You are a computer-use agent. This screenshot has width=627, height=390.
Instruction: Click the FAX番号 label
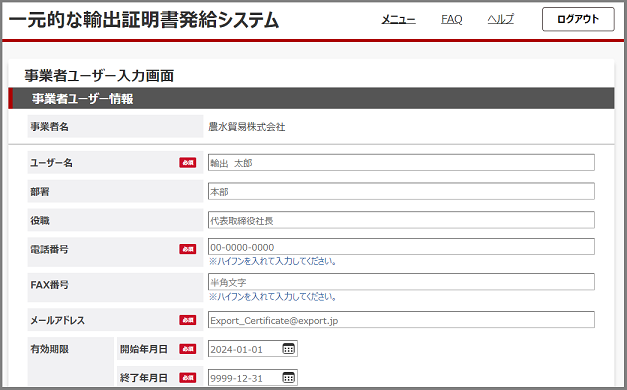(x=50, y=285)
